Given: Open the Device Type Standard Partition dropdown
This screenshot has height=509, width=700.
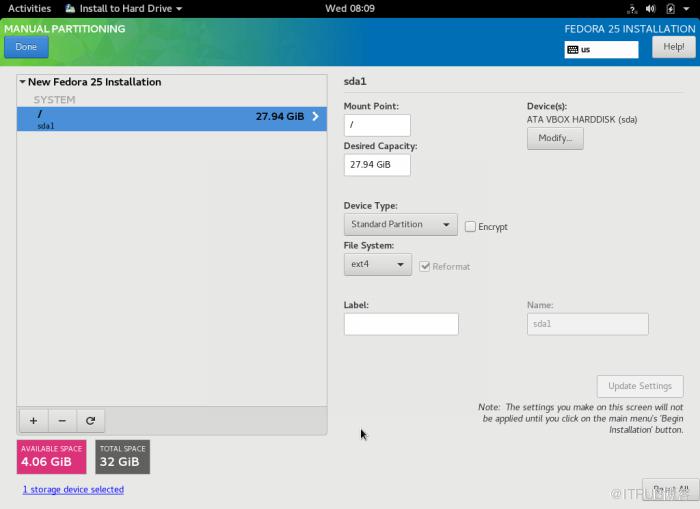Looking at the screenshot, I should click(400, 225).
